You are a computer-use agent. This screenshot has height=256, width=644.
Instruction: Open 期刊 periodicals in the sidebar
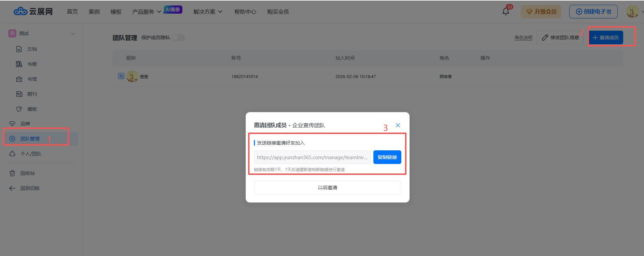32,94
